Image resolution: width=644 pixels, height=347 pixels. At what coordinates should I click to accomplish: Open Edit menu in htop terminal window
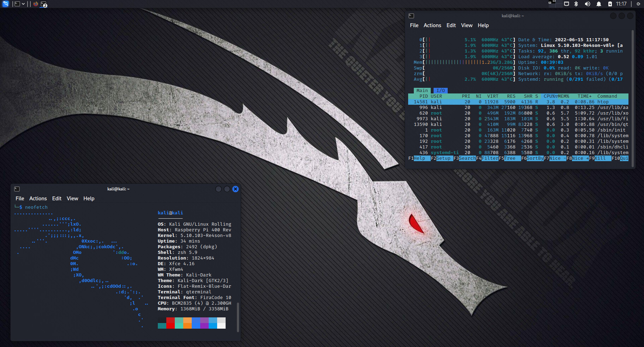[451, 25]
